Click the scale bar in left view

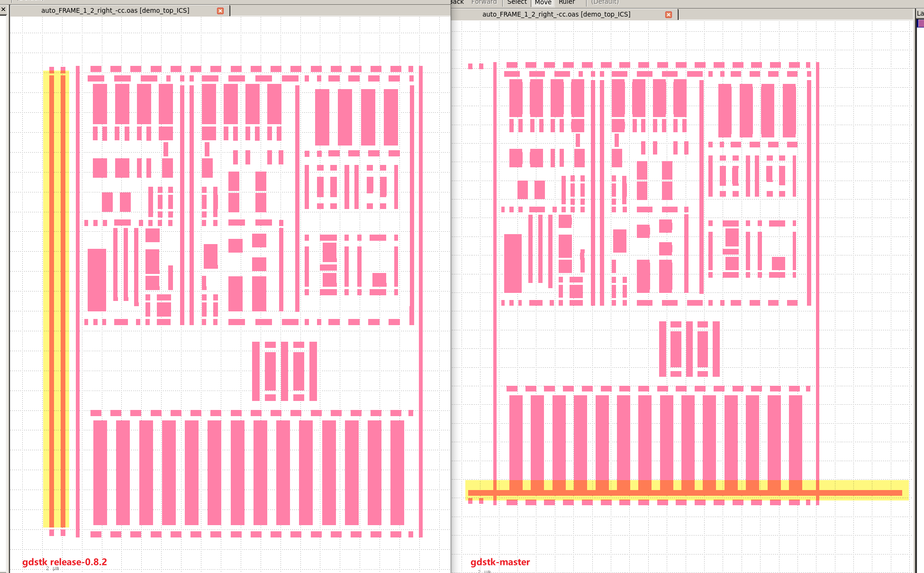(x=52, y=569)
